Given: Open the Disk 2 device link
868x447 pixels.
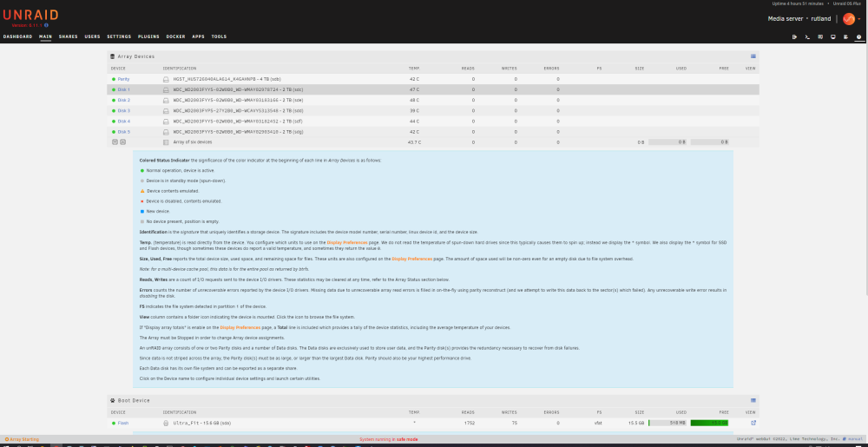Looking at the screenshot, I should click(x=124, y=100).
